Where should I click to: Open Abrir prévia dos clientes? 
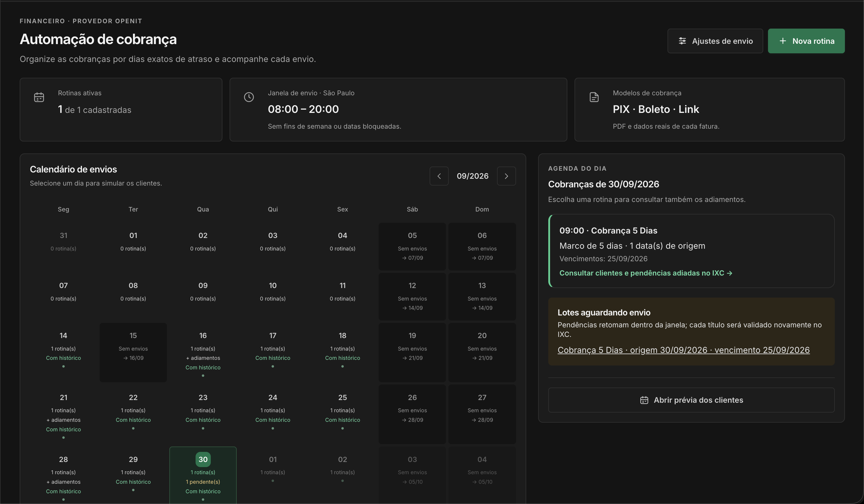(x=691, y=400)
